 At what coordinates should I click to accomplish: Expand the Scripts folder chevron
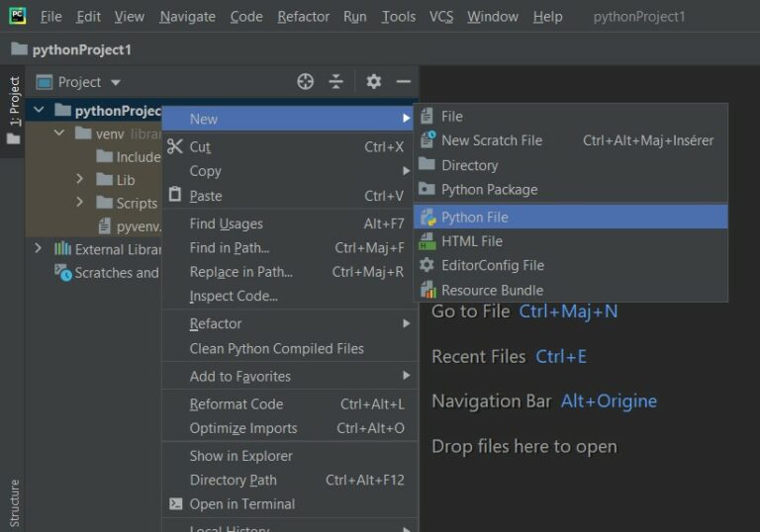[79, 202]
